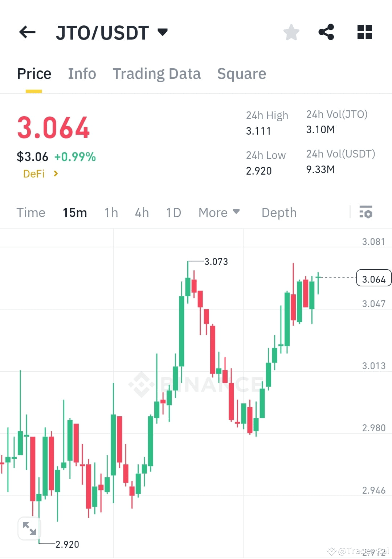The image size is (392, 559).
Task: Expand the Time interval option
Action: pyautogui.click(x=31, y=212)
